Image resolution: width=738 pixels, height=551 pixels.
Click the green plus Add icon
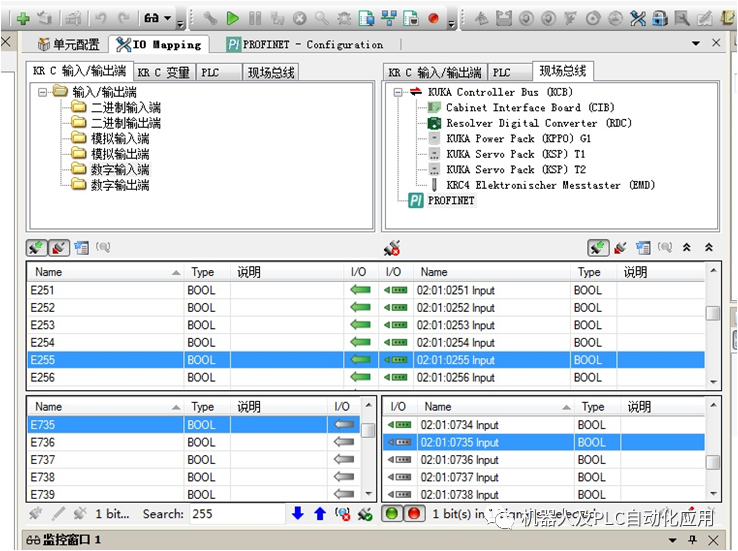pos(22,17)
